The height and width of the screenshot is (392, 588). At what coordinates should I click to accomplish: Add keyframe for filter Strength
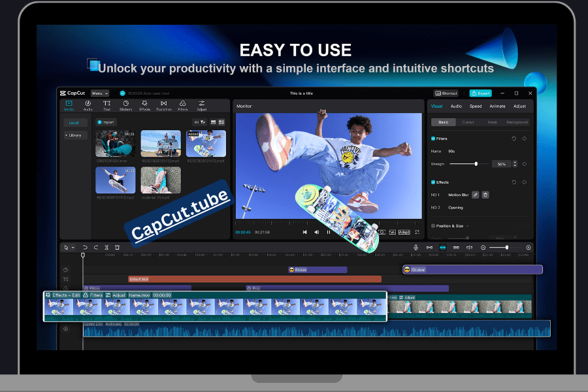coord(525,164)
